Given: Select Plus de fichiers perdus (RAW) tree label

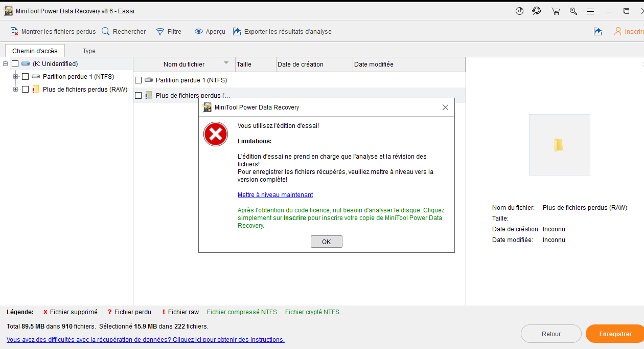Looking at the screenshot, I should coord(85,90).
